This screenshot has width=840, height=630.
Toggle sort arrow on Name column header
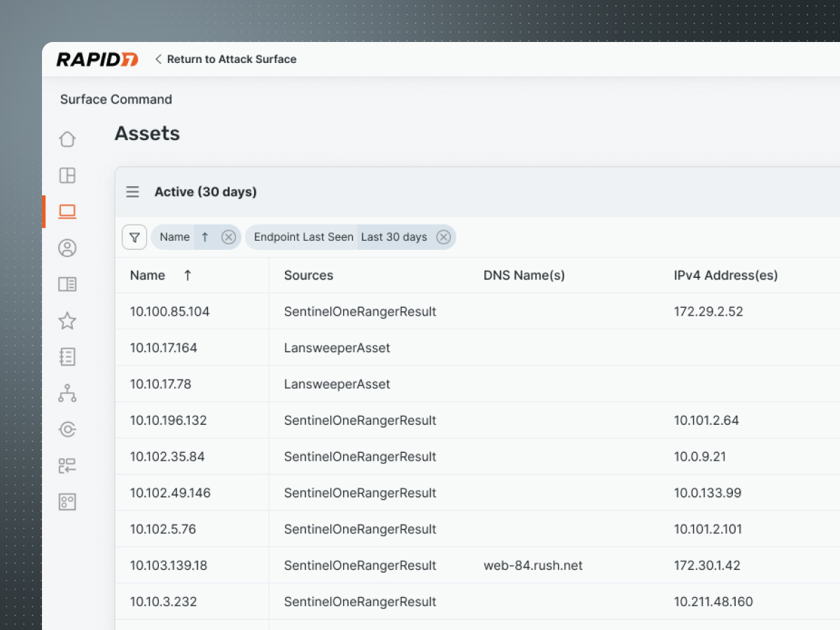pos(188,276)
